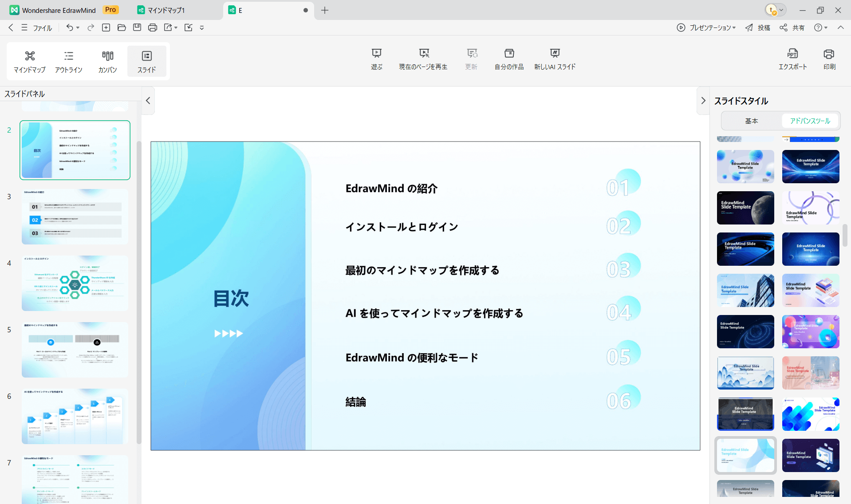851x504 pixels.
Task: Select the Advanced (アドバンスツール) style toggle
Action: 810,121
